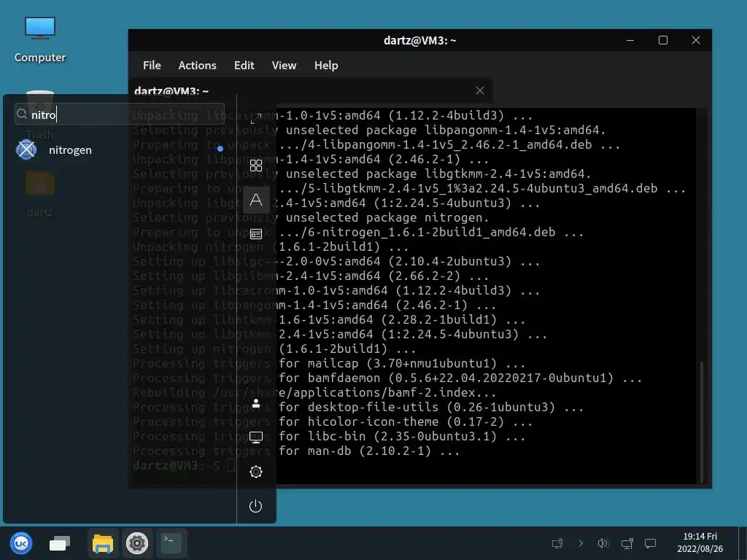Select the dartz@VM3 terminal tab
The height and width of the screenshot is (560, 747).
[x=311, y=91]
